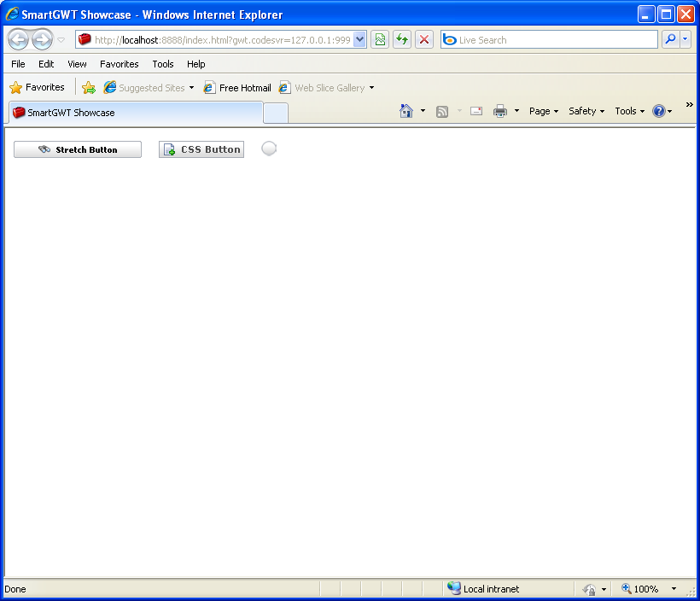Go back with the Back arrow
Viewport: 700px width, 601px height.
(18, 40)
